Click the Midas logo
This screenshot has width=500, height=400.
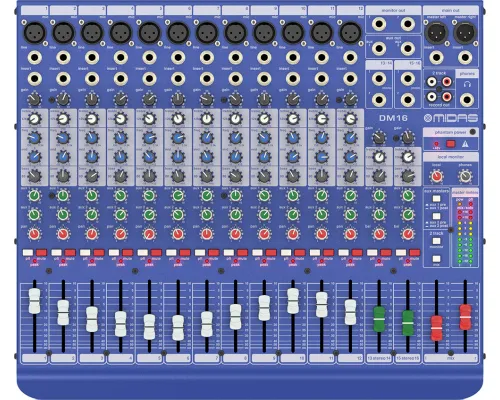pos(451,118)
